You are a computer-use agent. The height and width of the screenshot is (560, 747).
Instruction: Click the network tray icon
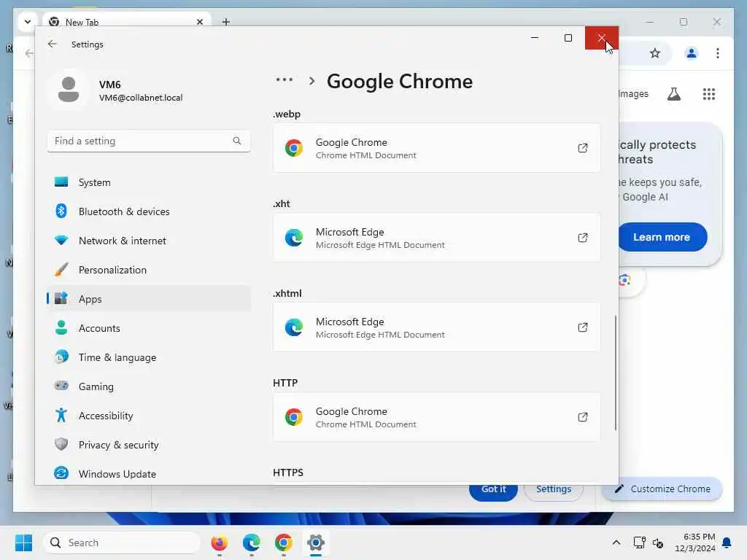pyautogui.click(x=639, y=542)
